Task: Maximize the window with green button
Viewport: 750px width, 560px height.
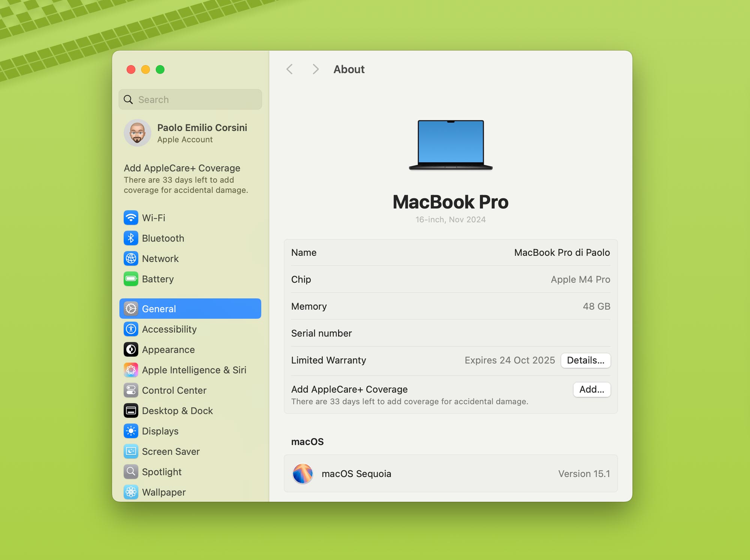Action: coord(160,69)
